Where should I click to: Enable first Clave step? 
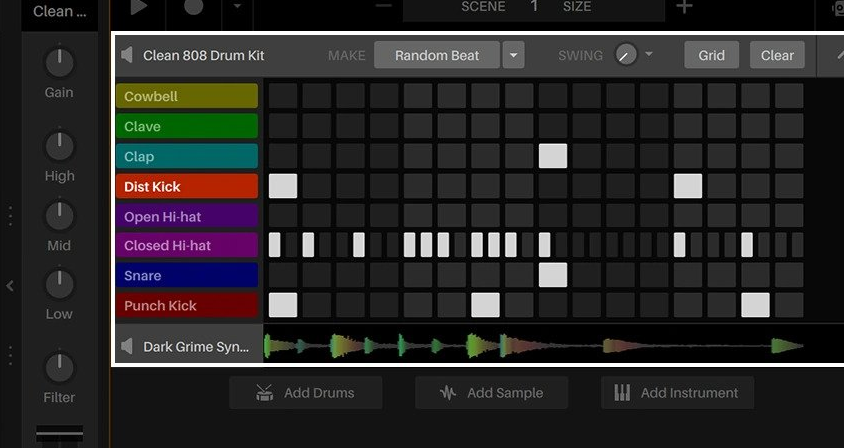click(x=283, y=126)
